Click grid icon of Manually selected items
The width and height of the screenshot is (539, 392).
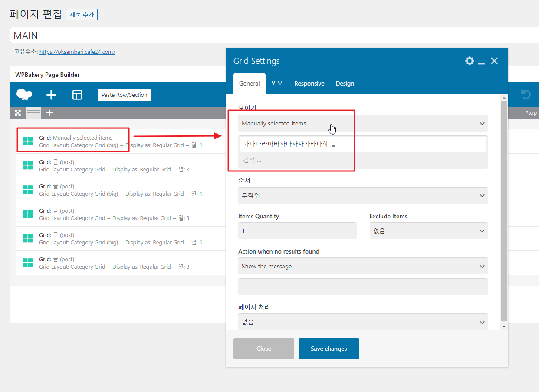pos(28,141)
